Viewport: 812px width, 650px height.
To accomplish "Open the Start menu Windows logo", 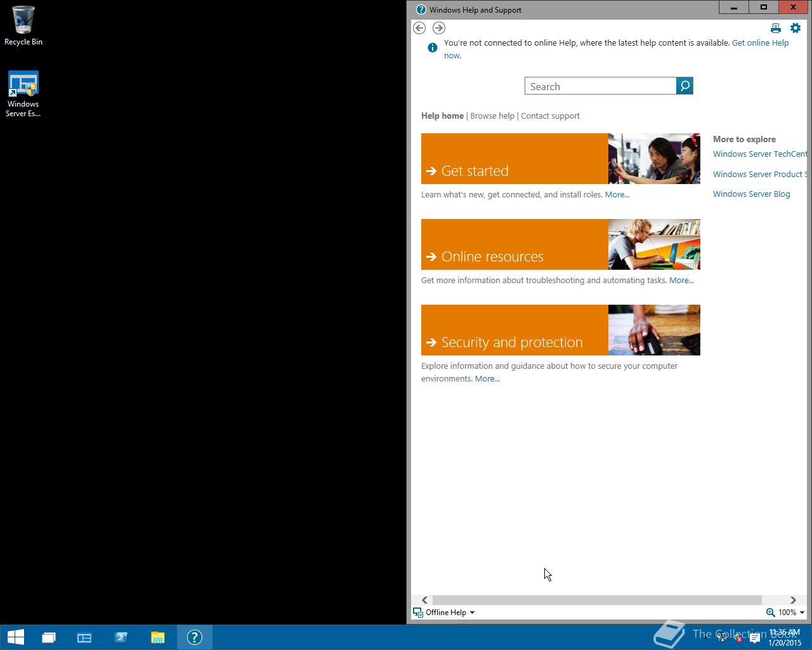I will pos(15,637).
